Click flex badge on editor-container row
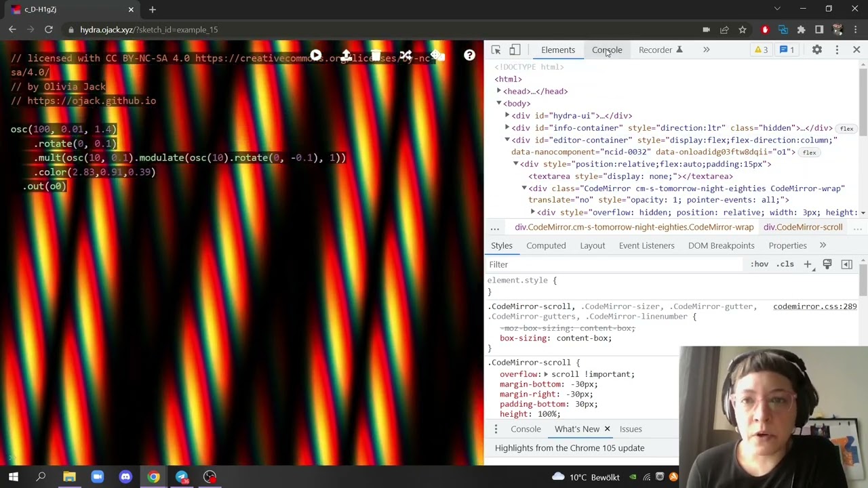Image resolution: width=868 pixels, height=488 pixels. [809, 152]
